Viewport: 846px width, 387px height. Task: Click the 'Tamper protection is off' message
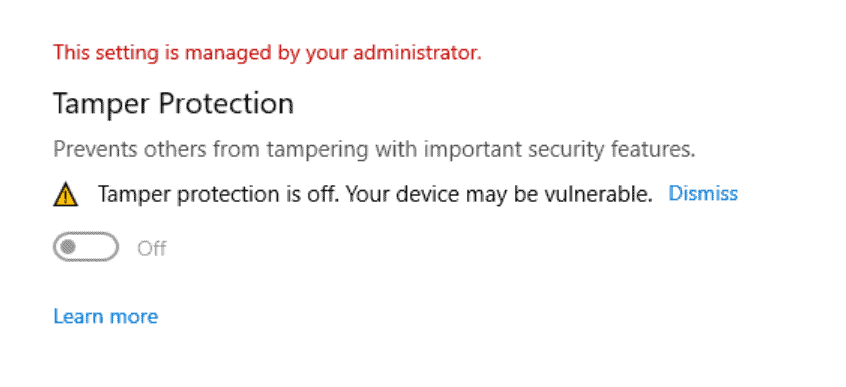219,194
